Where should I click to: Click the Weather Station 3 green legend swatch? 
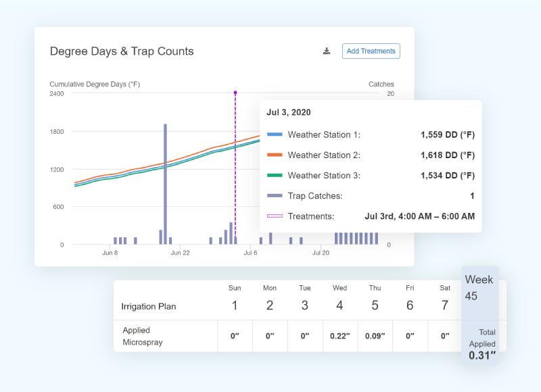tap(275, 175)
